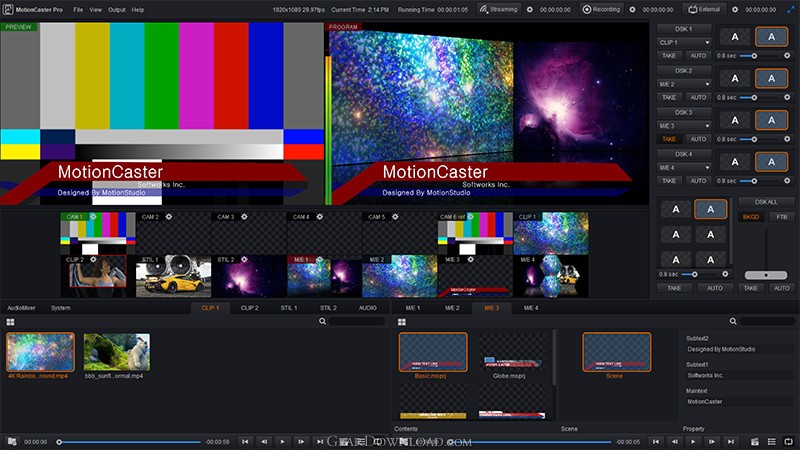Screen dimensions: 800x450
Task: Select STIL 1 yellow car source
Action: pos(173,276)
